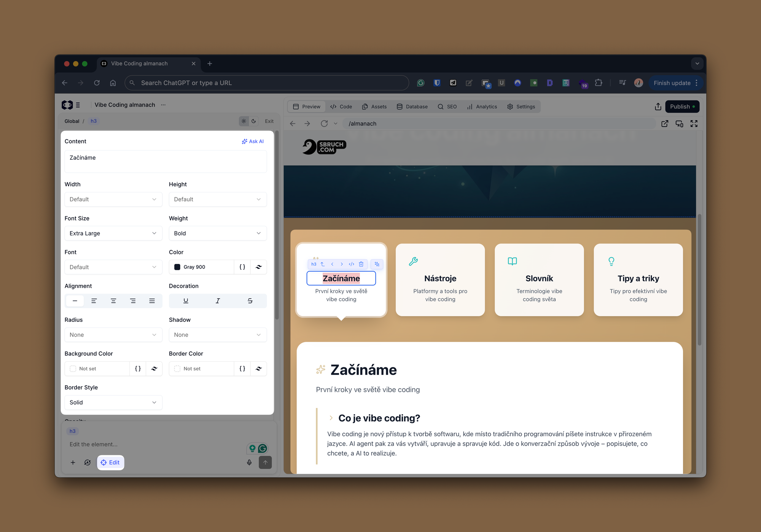Open the SEO tab
This screenshot has height=532, width=761.
click(447, 106)
